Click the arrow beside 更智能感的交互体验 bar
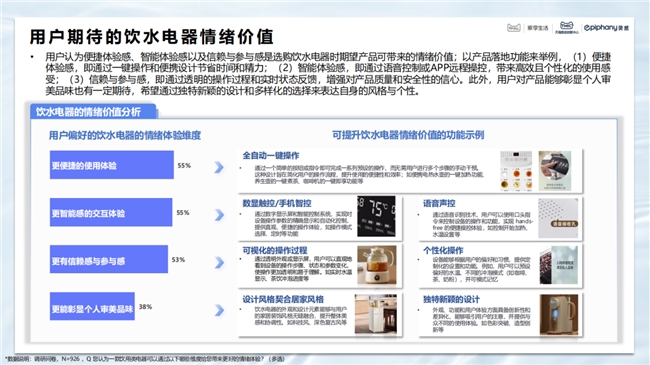The height and width of the screenshot is (365, 650). click(219, 215)
